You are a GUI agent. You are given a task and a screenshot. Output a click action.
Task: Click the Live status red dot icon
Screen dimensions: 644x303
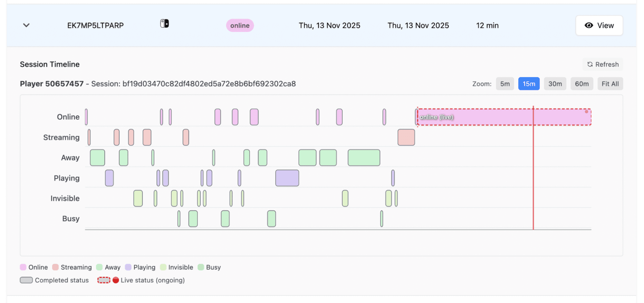click(x=116, y=280)
